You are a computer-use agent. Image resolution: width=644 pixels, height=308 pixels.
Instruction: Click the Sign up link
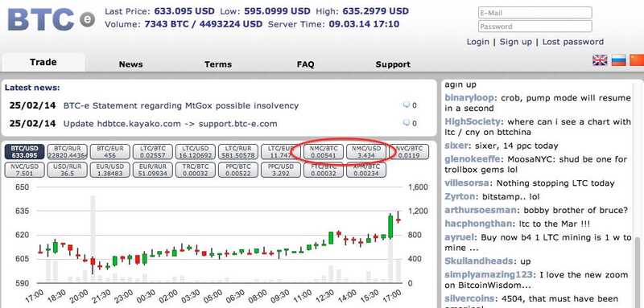click(x=515, y=42)
